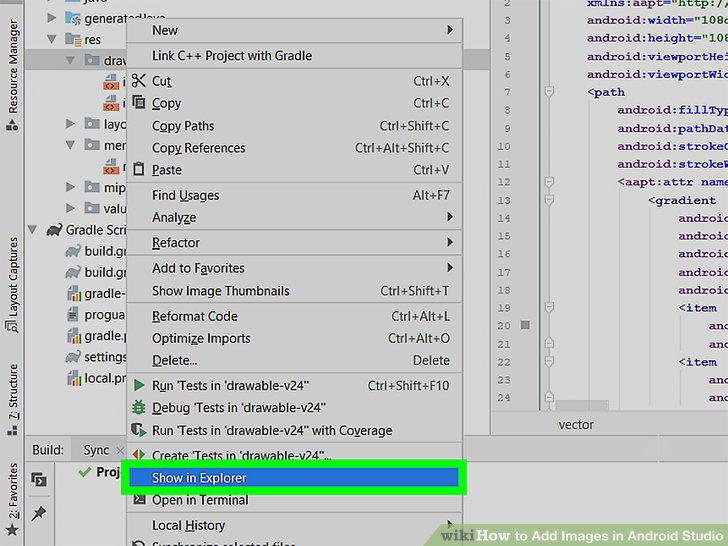Screen dimensions: 728x546
Task: Collapse Gradle Scripts node
Action: coord(32,229)
